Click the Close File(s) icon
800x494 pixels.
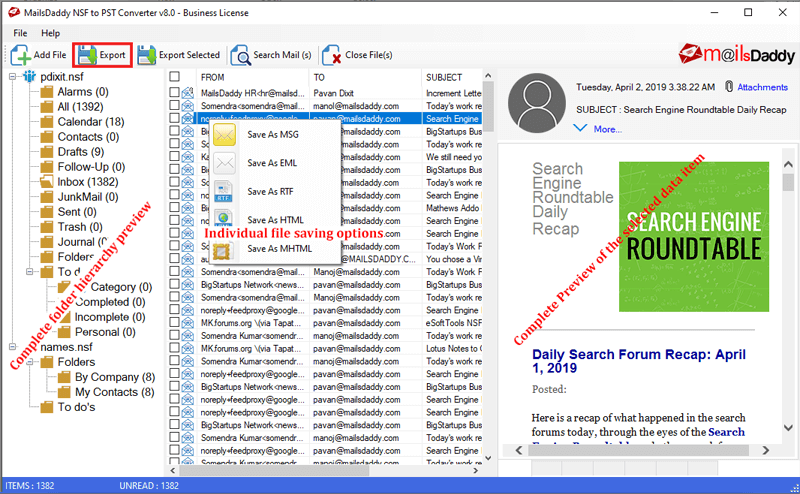332,55
